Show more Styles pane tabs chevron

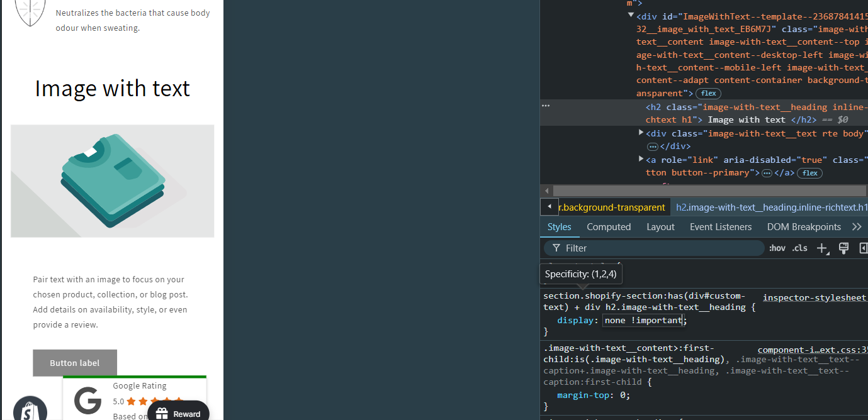point(857,227)
